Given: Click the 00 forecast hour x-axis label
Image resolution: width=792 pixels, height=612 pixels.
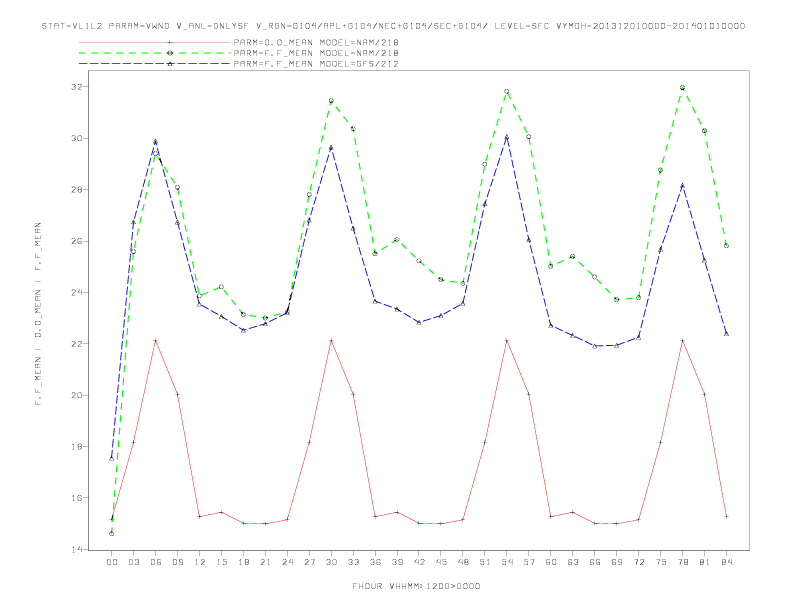Looking at the screenshot, I should 112,562.
